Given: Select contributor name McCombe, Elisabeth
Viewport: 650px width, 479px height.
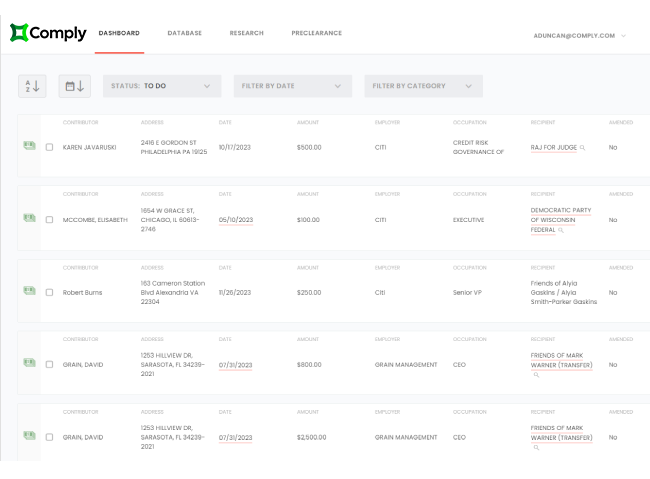Looking at the screenshot, I should (95, 220).
